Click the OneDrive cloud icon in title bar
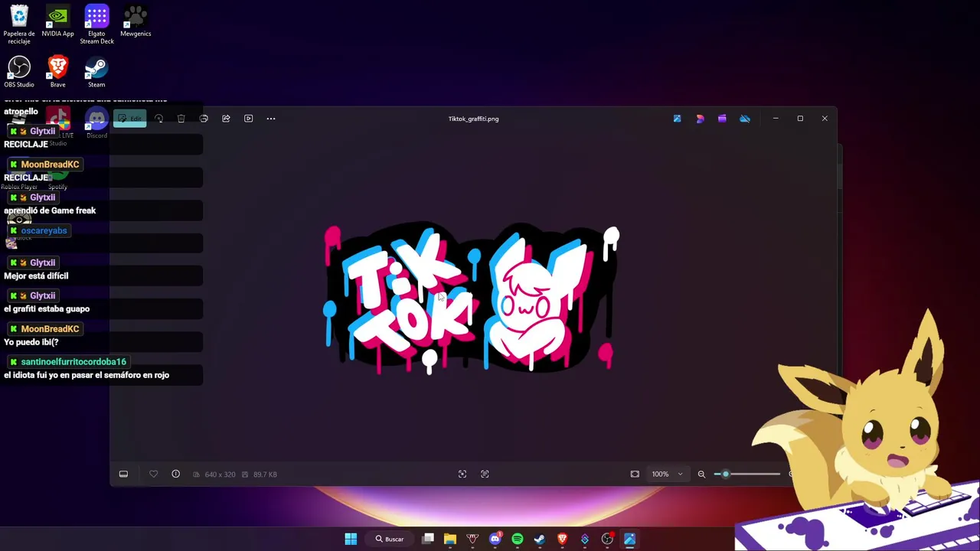The width and height of the screenshot is (980, 551). tap(745, 119)
